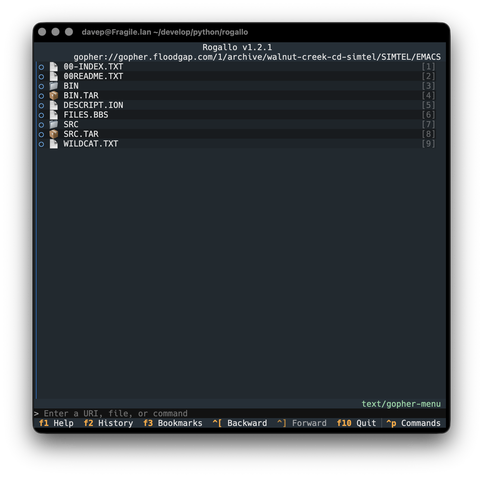Click the [7] shortcut number label

point(428,125)
